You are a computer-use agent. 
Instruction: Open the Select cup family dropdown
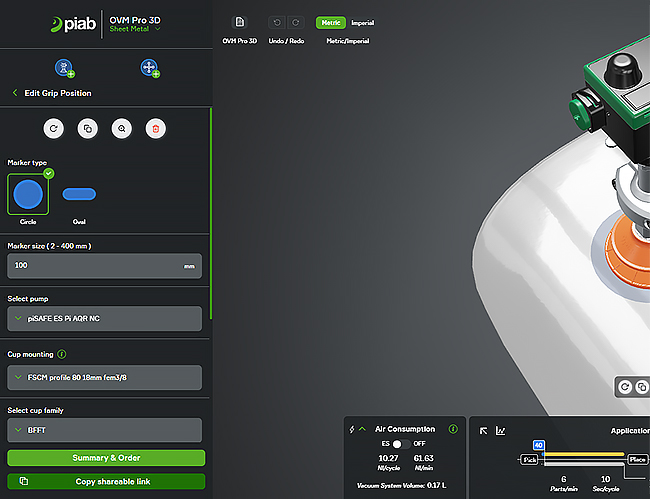click(x=104, y=430)
